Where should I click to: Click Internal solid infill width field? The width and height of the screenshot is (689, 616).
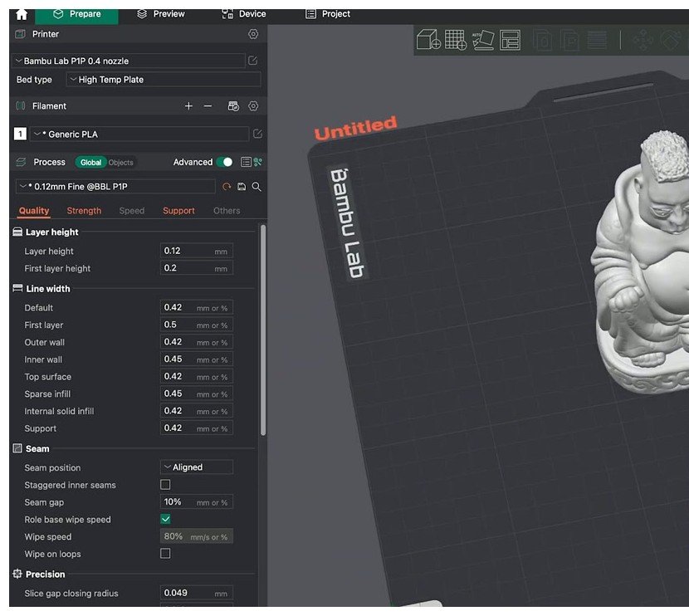tap(197, 411)
